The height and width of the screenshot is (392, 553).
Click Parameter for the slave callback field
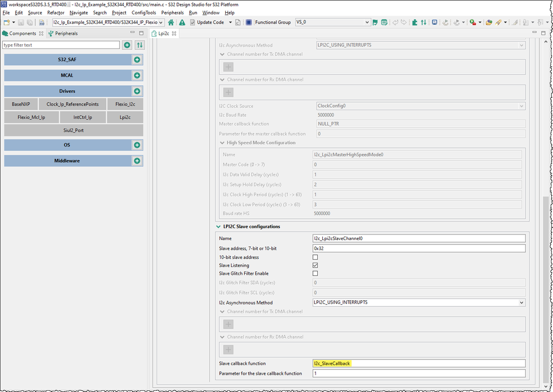(419, 373)
